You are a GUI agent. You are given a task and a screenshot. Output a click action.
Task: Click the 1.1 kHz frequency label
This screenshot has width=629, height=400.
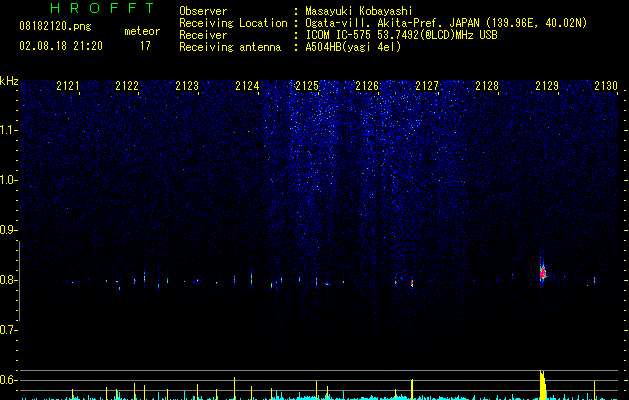[8, 130]
